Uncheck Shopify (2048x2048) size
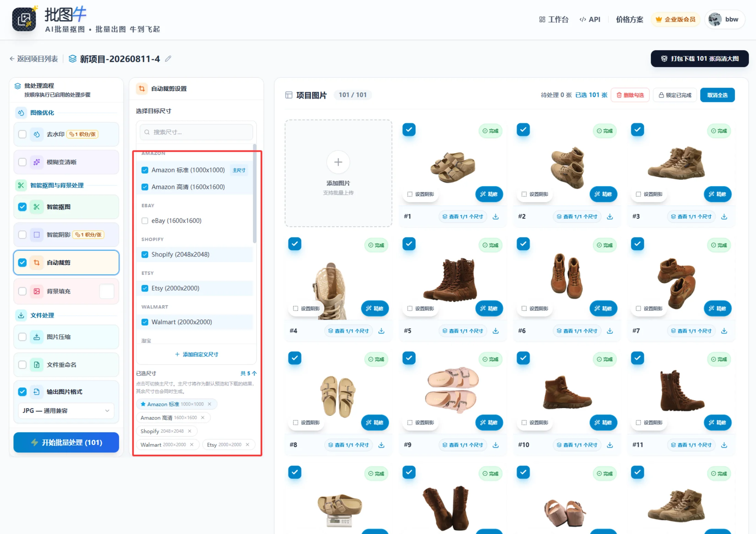The image size is (756, 534). (x=145, y=254)
